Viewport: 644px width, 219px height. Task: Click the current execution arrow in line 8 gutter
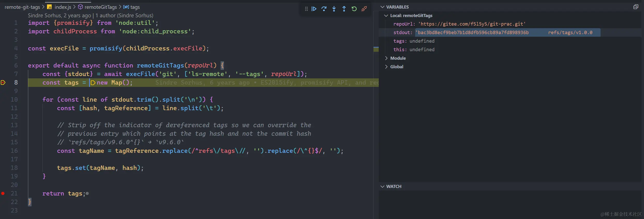pyautogui.click(x=3, y=82)
